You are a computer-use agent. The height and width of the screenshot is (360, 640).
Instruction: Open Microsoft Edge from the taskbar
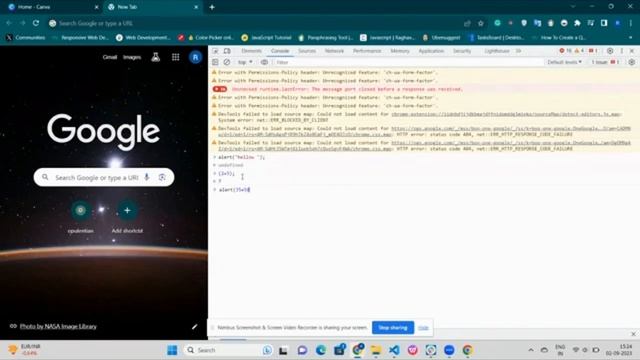[321, 350]
